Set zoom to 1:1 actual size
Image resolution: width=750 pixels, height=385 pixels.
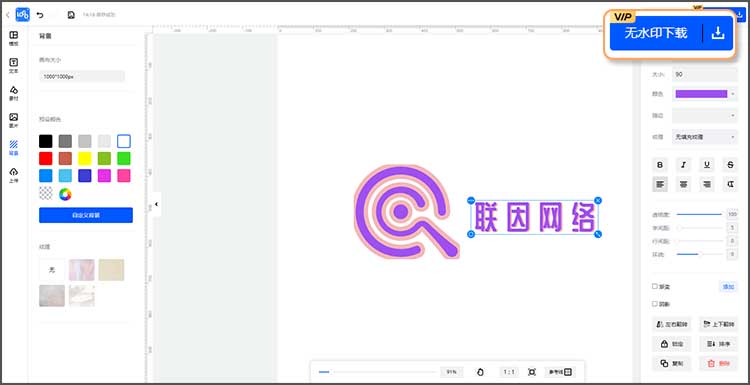click(x=509, y=372)
